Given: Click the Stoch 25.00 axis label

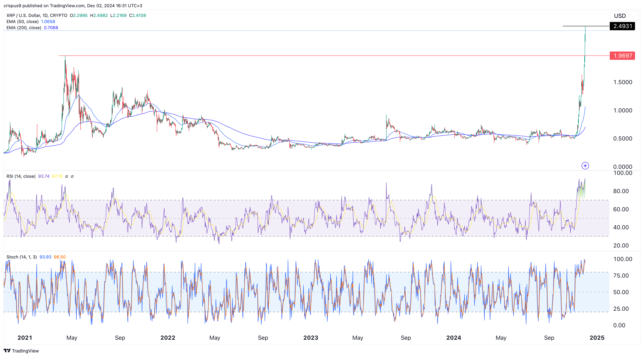Looking at the screenshot, I should point(621,309).
